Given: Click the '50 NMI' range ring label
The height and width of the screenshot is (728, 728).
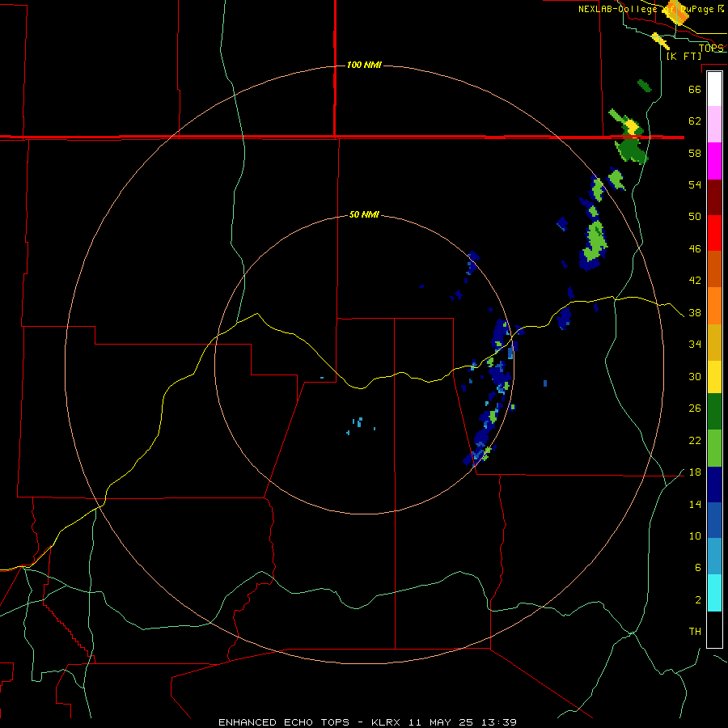Looking at the screenshot, I should (x=364, y=214).
